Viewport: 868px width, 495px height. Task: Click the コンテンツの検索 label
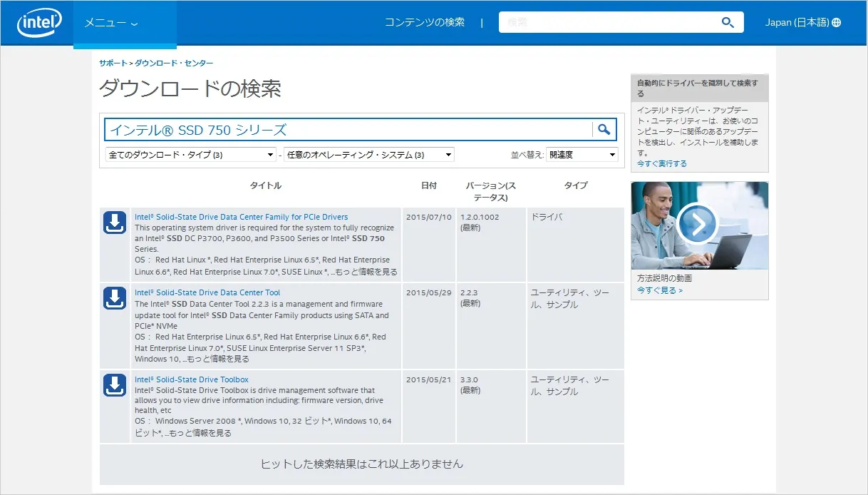tap(425, 22)
